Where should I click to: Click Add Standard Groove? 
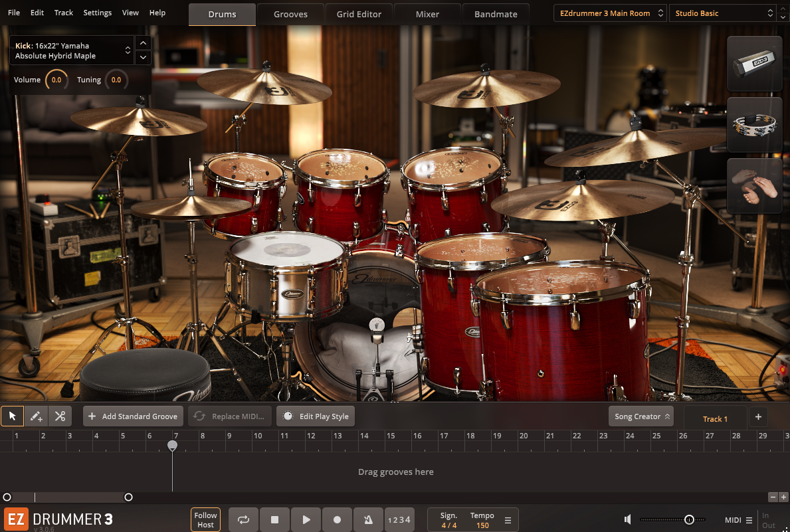[x=133, y=416]
